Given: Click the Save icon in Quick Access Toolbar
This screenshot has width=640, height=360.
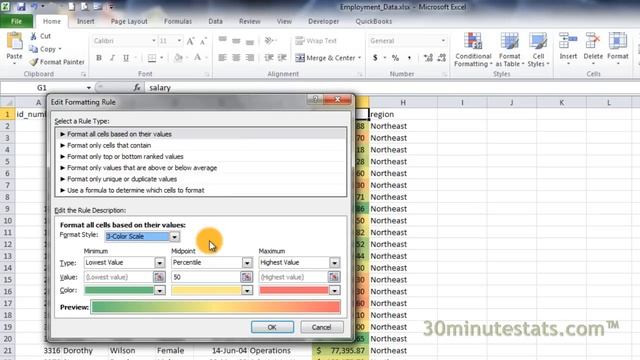Looking at the screenshot, I should 21,7.
